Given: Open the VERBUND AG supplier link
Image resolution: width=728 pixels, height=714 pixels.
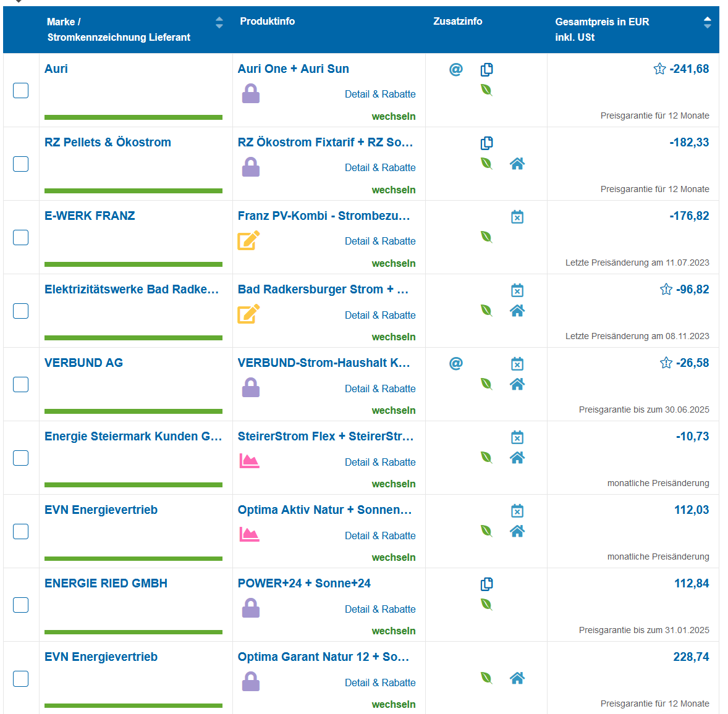Looking at the screenshot, I should [83, 363].
